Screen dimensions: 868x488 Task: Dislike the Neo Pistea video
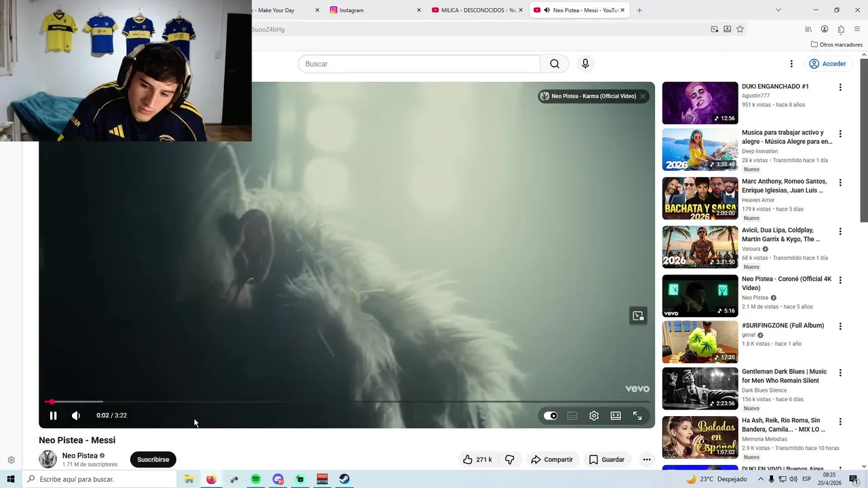509,460
